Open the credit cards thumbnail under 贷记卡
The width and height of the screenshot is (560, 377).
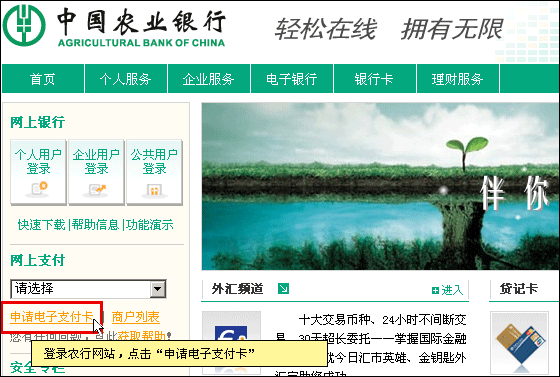coord(519,343)
